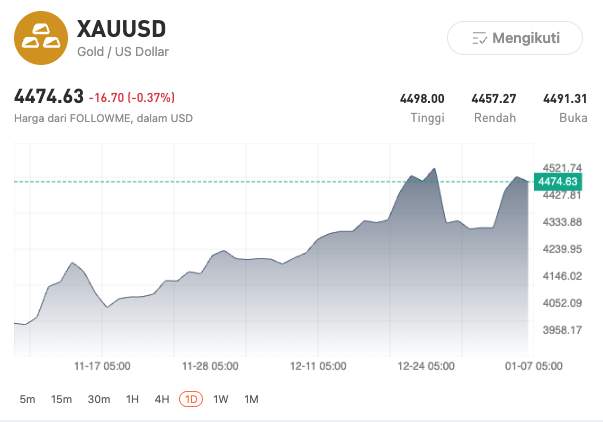603x422 pixels.
Task: Switch chart to 4H interval
Action: [161, 399]
